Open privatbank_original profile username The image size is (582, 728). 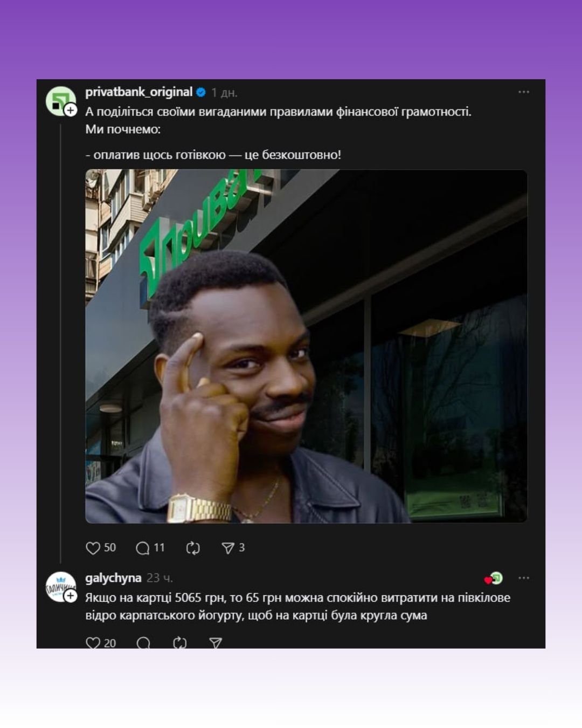pos(138,92)
